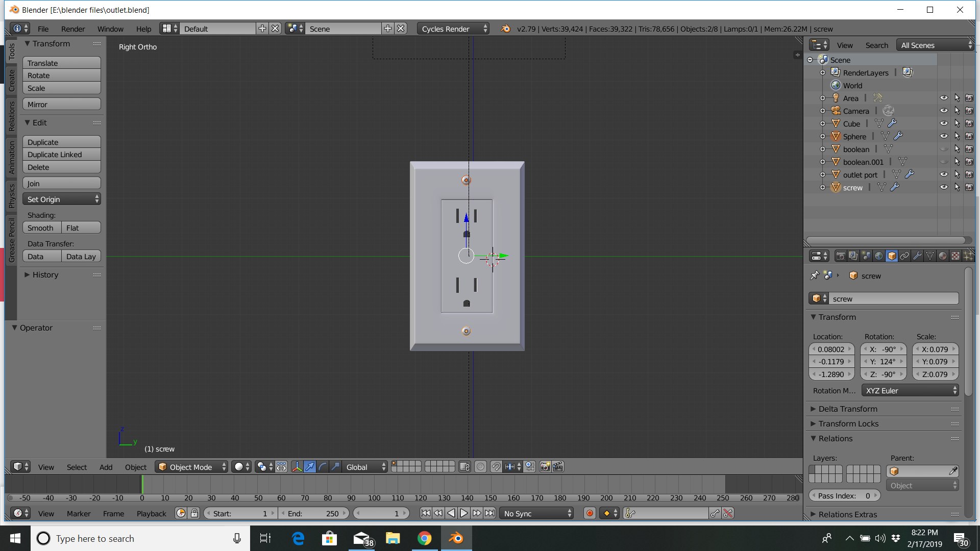Toggle renderability of the Area lamp
The height and width of the screenshot is (551, 980).
point(969,98)
